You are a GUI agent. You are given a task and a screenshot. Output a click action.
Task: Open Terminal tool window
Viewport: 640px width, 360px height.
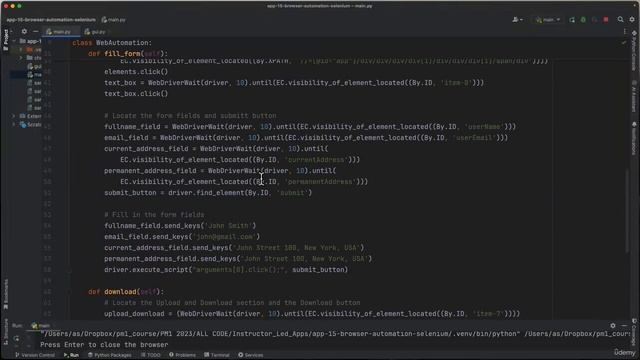(217, 355)
